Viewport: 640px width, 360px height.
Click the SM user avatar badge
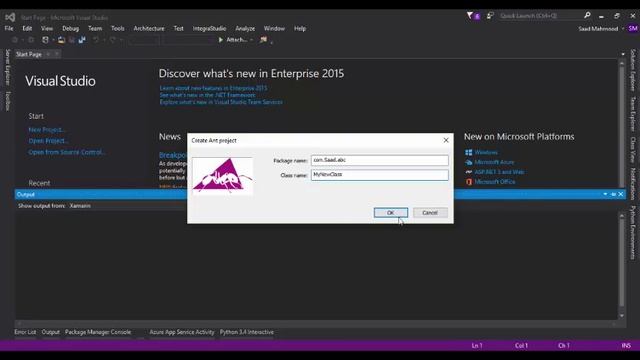pos(633,28)
